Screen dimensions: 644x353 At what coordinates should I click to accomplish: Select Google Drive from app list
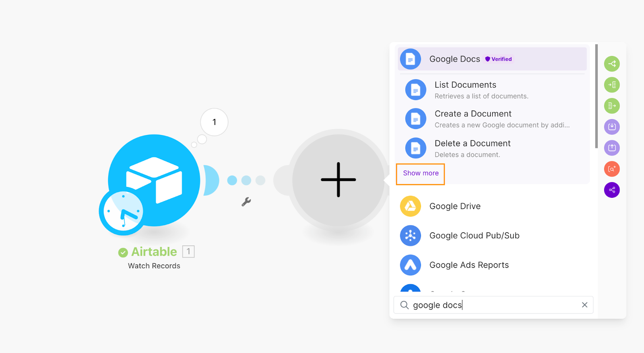coord(492,206)
